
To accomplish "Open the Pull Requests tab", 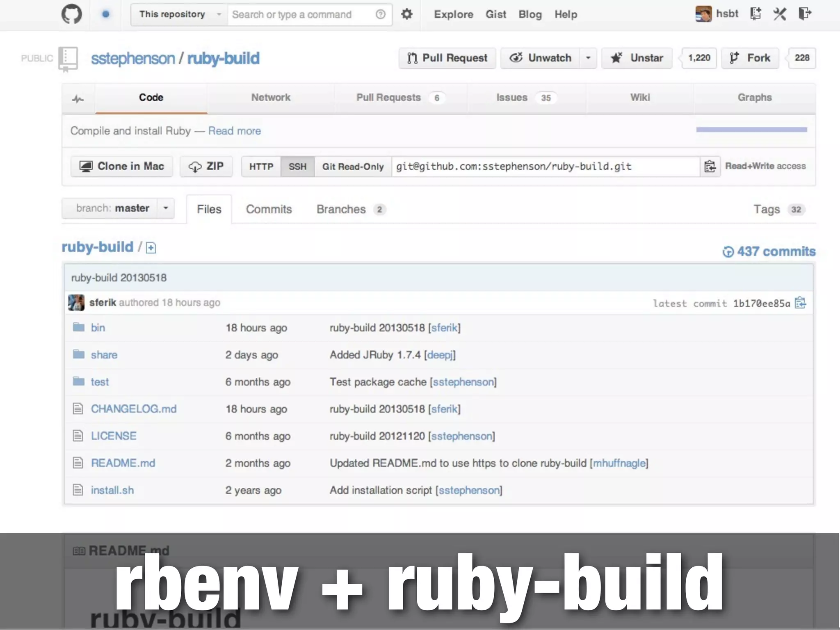I will [x=400, y=98].
